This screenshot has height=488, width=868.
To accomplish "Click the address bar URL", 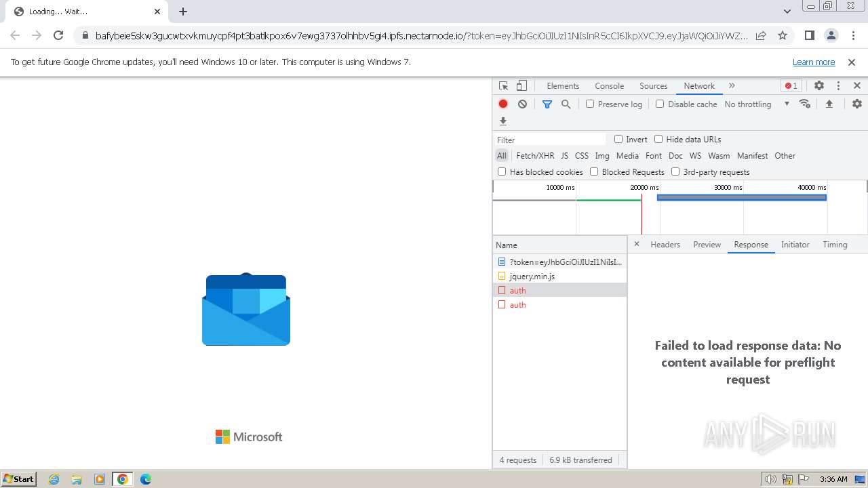I will tap(422, 36).
